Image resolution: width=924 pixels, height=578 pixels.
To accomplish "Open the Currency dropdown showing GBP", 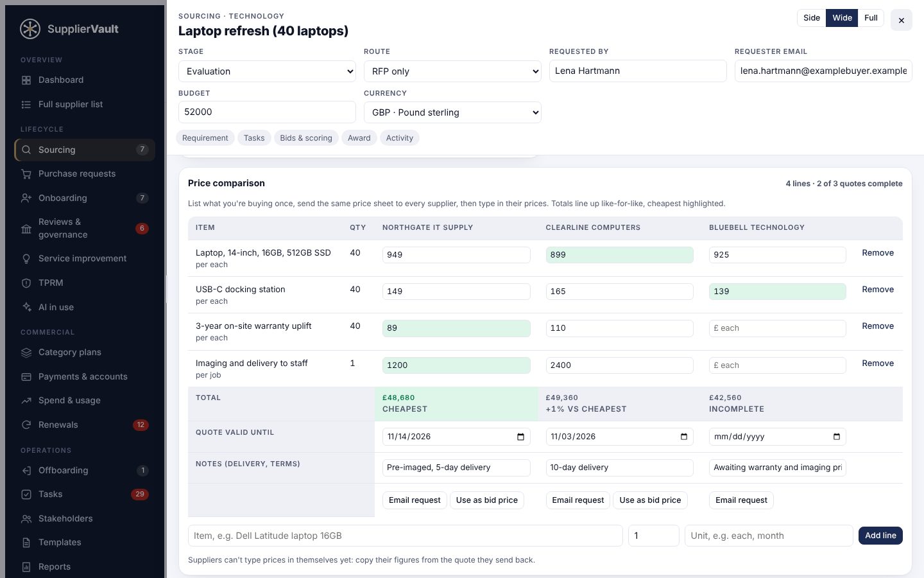I will (x=452, y=112).
